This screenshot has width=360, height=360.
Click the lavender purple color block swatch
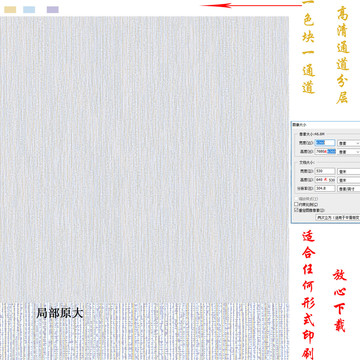coord(53,10)
